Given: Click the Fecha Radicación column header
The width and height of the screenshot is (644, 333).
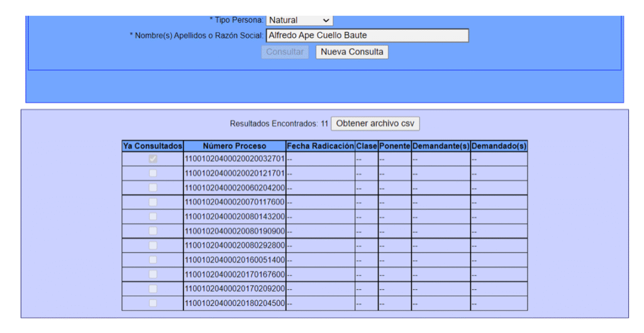Looking at the screenshot, I should (x=320, y=146).
